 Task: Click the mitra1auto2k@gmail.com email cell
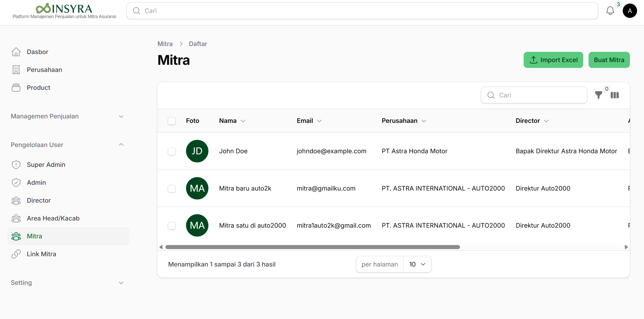pyautogui.click(x=334, y=226)
